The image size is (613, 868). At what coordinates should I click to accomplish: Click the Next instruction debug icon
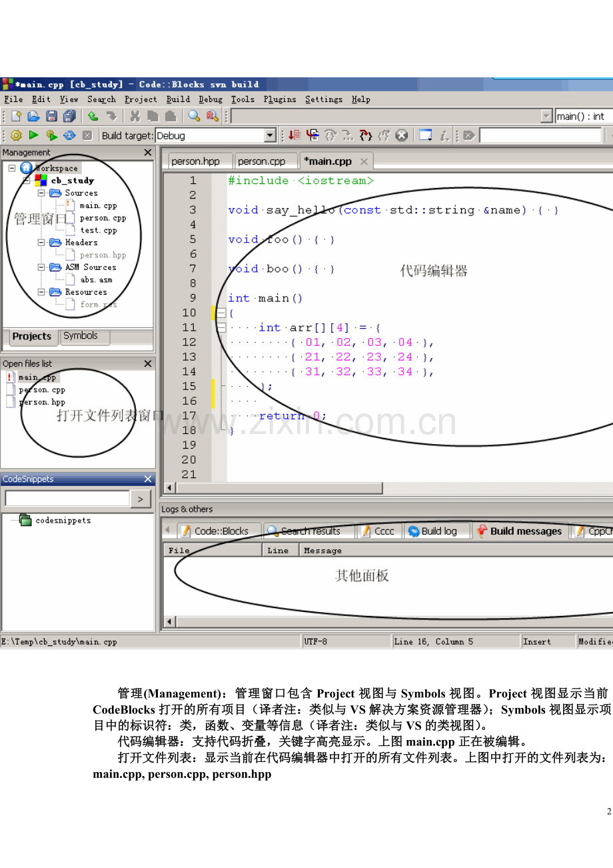pyautogui.click(x=348, y=135)
